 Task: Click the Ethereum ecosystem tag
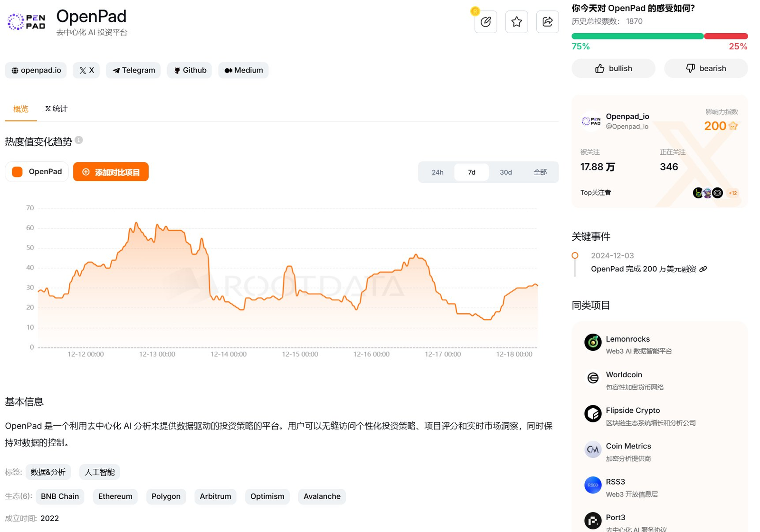[x=115, y=496]
